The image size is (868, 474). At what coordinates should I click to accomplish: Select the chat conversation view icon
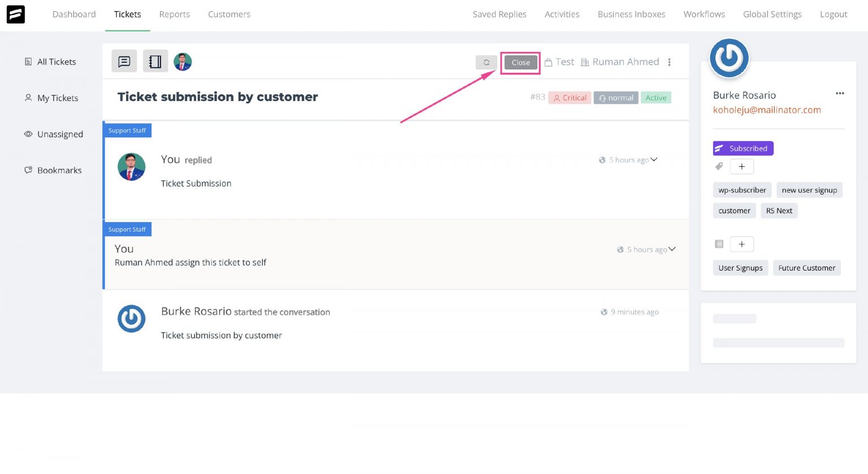(124, 60)
